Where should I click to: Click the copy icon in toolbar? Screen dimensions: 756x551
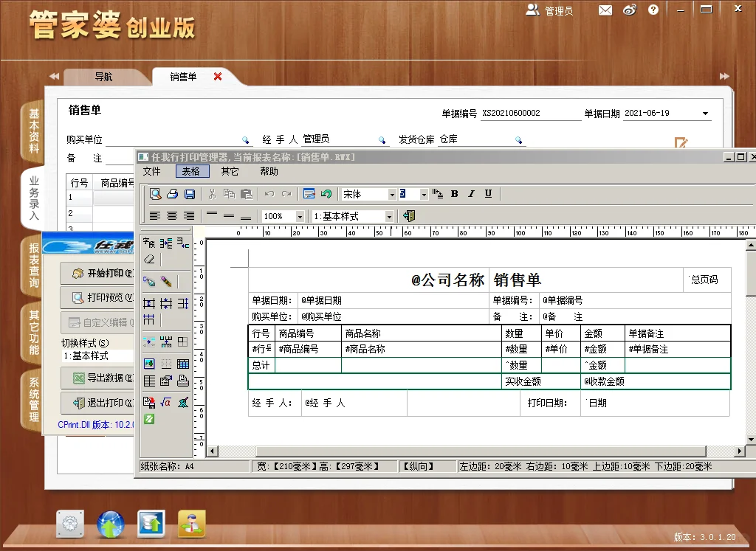pos(230,193)
